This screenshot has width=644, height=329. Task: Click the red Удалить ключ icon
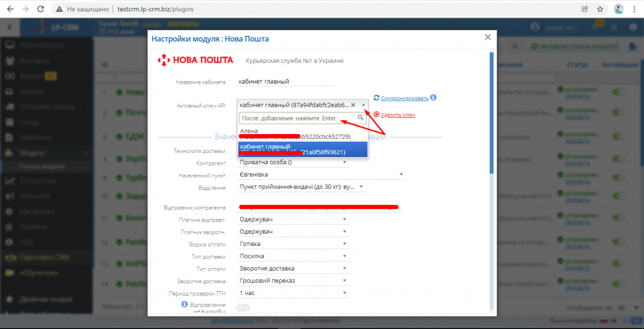[x=377, y=114]
